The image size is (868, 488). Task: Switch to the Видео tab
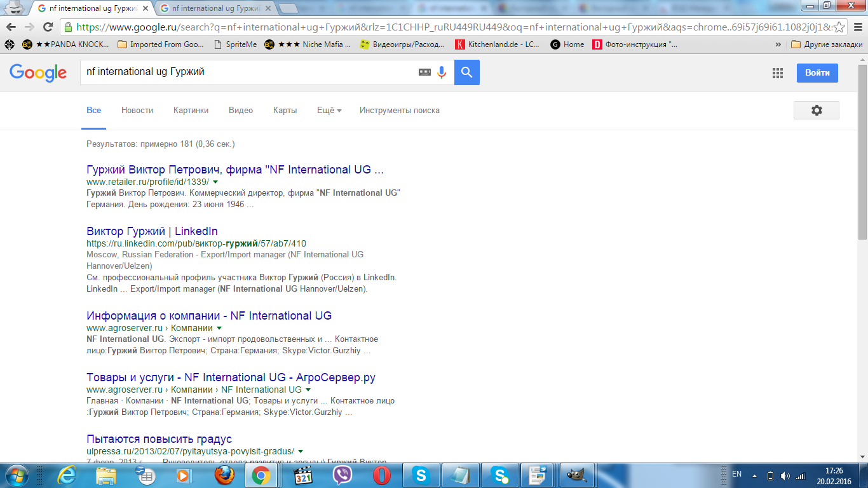241,110
